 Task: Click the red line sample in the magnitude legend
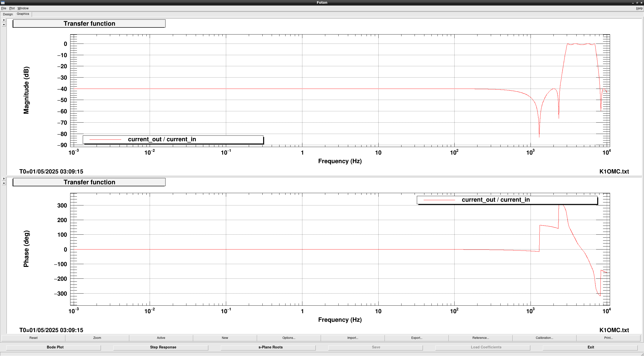(105, 139)
